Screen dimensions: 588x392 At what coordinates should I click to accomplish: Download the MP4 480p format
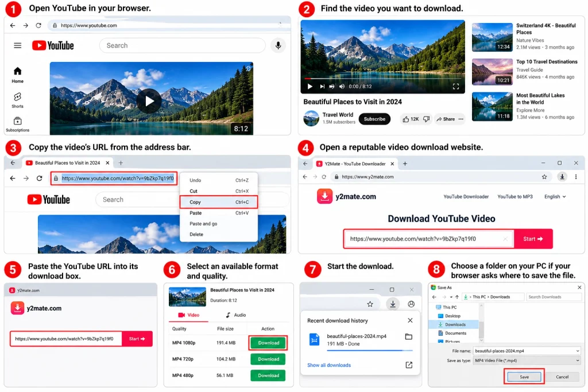point(269,375)
